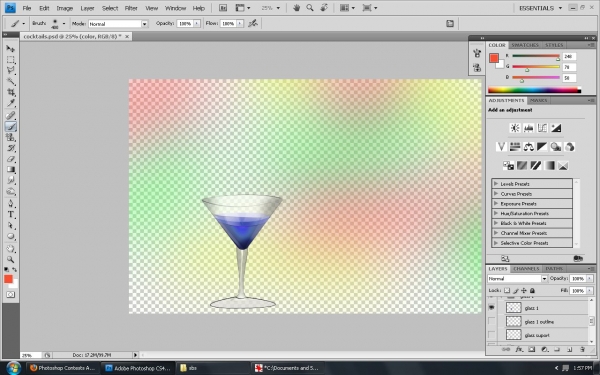This screenshot has height=375, width=600.
Task: Open the Filter menu
Action: [131, 8]
